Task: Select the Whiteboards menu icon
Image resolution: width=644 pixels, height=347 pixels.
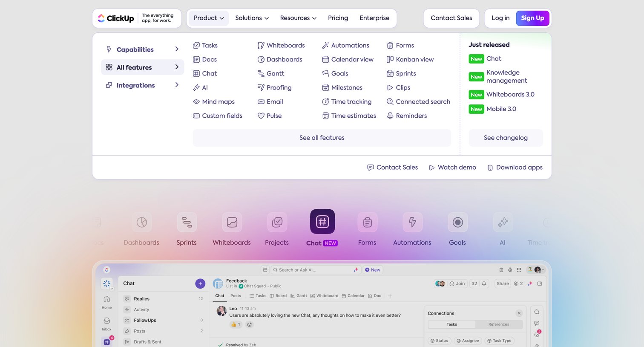Action: click(x=261, y=45)
